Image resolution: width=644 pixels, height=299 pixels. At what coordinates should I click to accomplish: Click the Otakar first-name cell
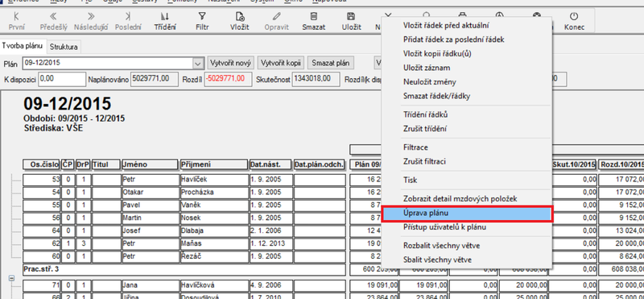click(150, 193)
